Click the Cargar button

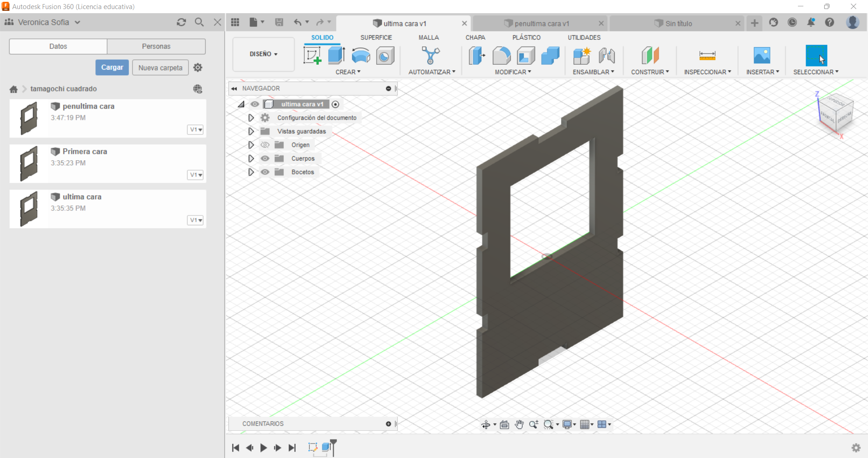tap(112, 67)
